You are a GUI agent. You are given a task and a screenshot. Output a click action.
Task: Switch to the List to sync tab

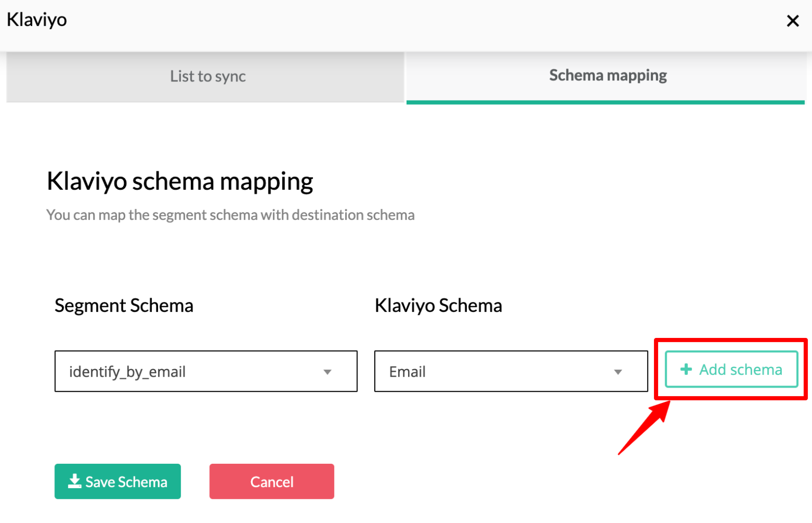[x=207, y=76]
